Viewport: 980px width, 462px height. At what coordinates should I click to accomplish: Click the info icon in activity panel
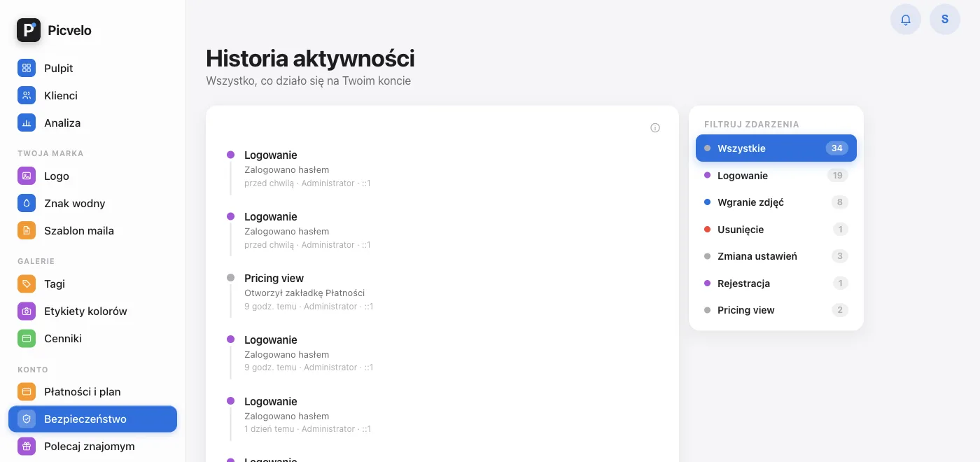pyautogui.click(x=655, y=127)
